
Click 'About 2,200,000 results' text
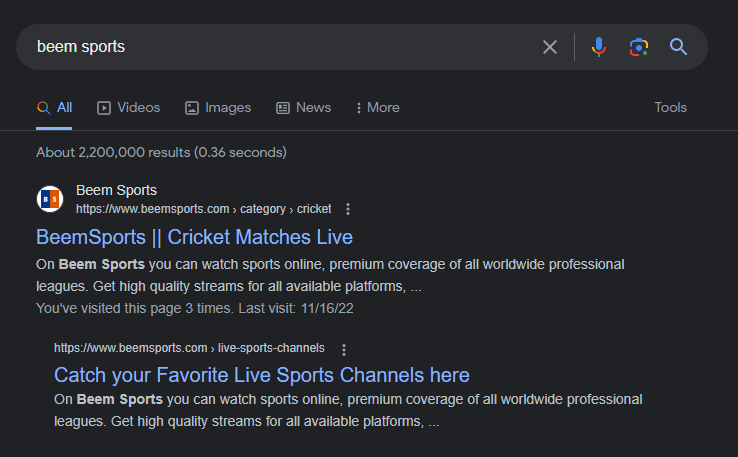(161, 152)
